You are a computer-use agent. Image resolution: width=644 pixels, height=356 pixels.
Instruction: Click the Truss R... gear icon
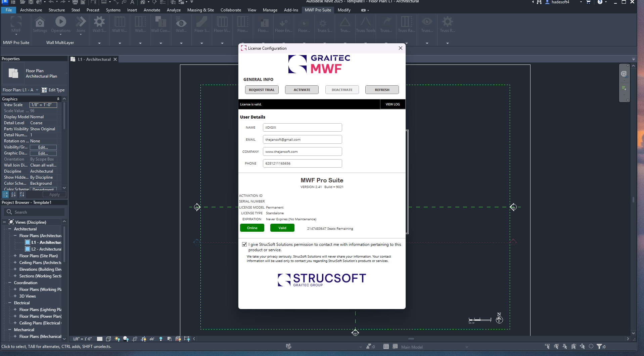pyautogui.click(x=447, y=22)
